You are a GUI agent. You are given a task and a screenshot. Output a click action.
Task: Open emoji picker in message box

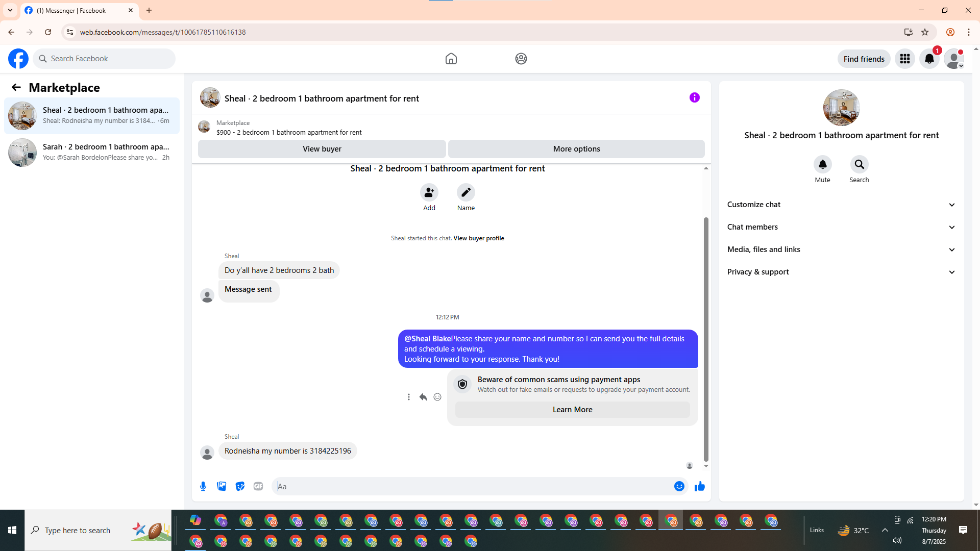[679, 486]
